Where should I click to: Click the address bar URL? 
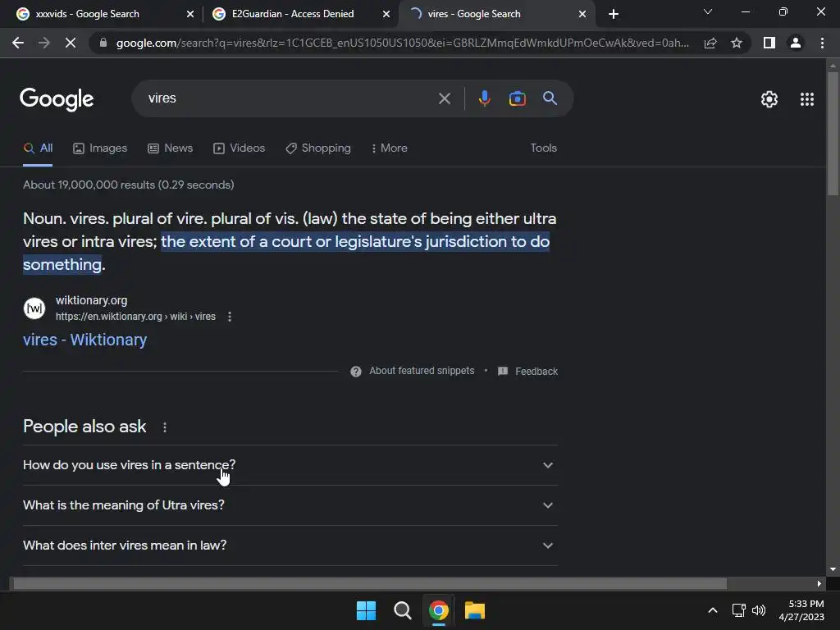click(403, 43)
